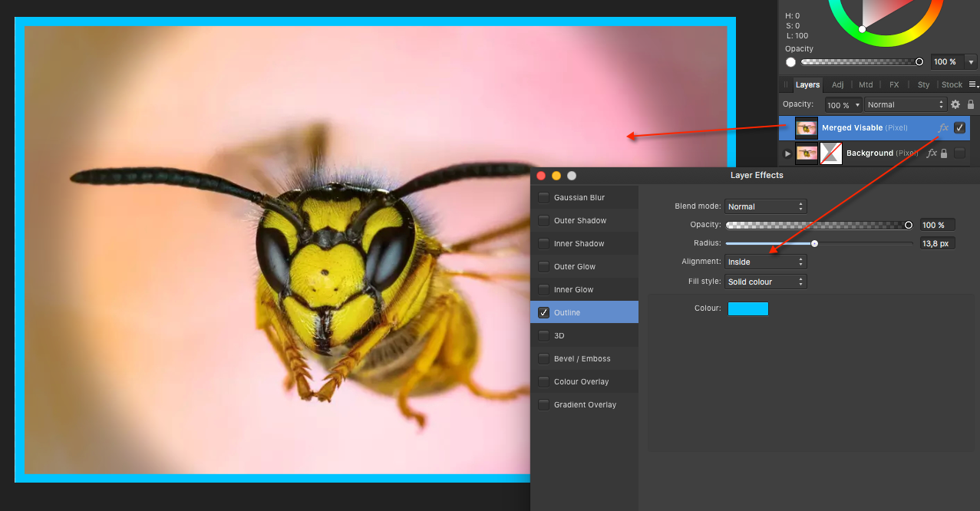Screen dimensions: 980x511
Task: Click the Merged Visable layer thumbnail
Action: pos(806,127)
